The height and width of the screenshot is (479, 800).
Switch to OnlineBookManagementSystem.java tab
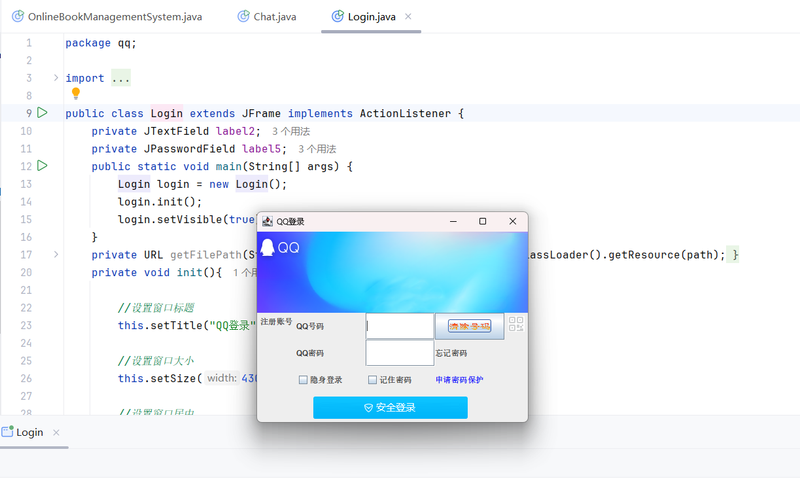point(107,16)
